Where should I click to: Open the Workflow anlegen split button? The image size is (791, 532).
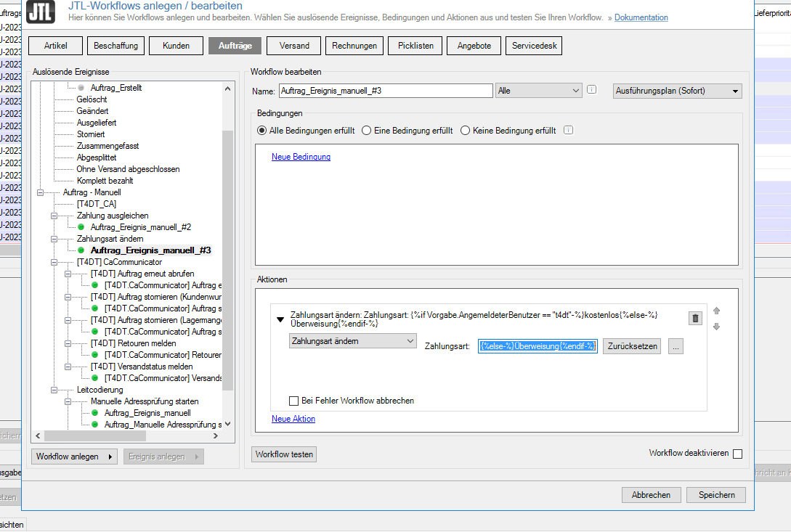coord(74,457)
